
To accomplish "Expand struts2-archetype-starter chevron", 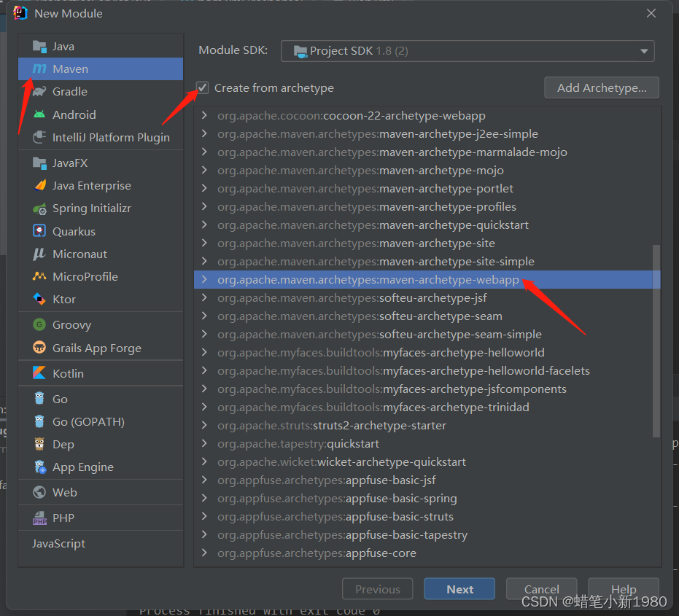I will 204,425.
